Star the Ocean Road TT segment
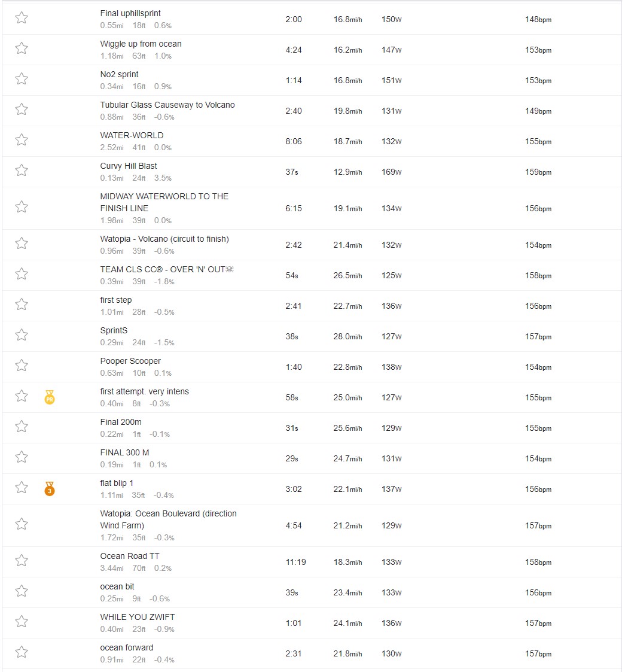 tap(22, 561)
